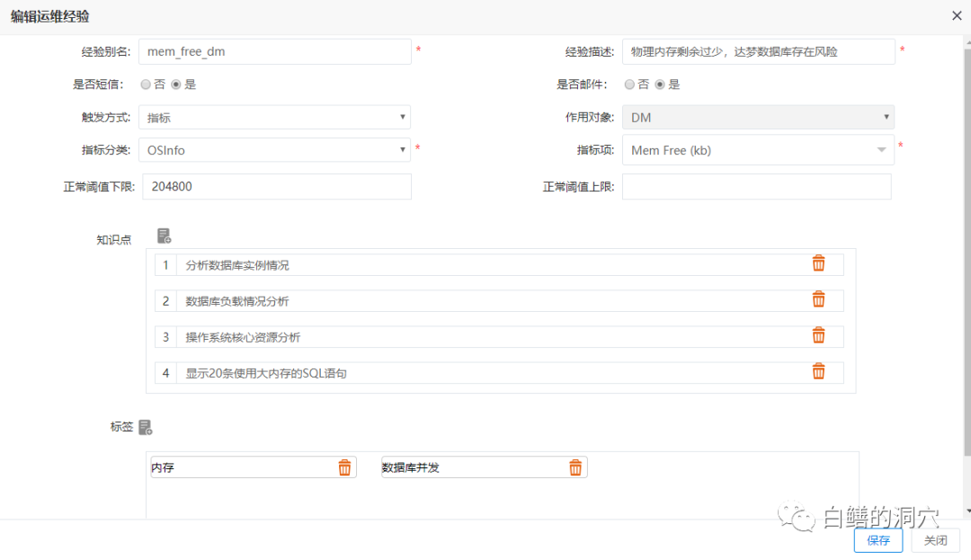Expand the 指标分类 OSInfo dropdown
The height and width of the screenshot is (560, 971).
[x=274, y=150]
